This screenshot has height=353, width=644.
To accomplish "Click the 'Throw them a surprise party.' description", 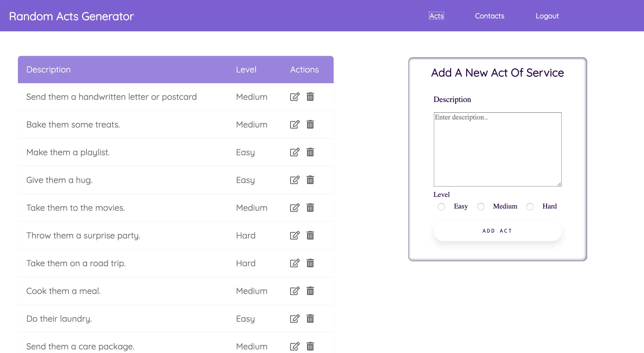I will (83, 236).
